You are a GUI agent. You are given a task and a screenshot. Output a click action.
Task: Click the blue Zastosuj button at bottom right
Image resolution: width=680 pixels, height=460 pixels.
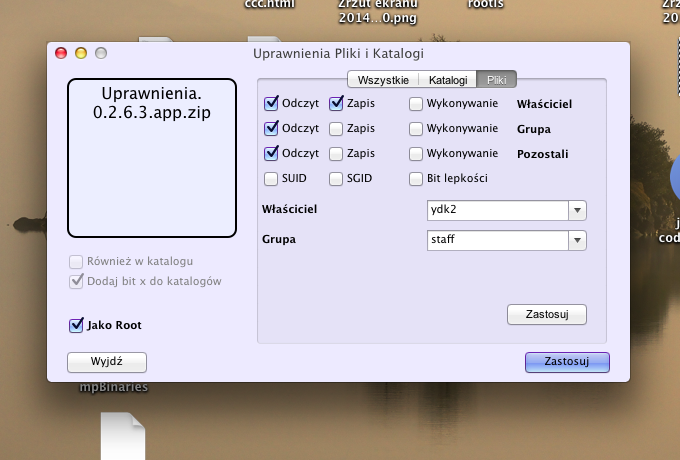pyautogui.click(x=567, y=362)
